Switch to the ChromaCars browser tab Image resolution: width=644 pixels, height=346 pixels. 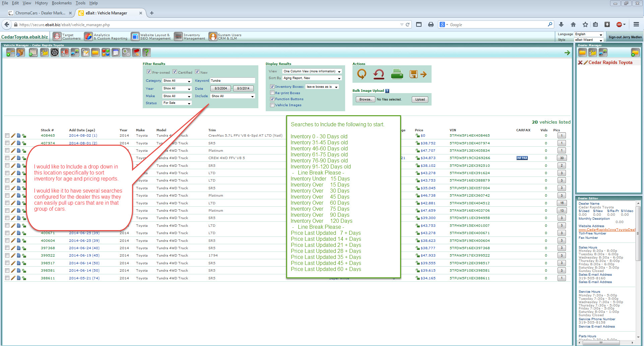pos(40,13)
